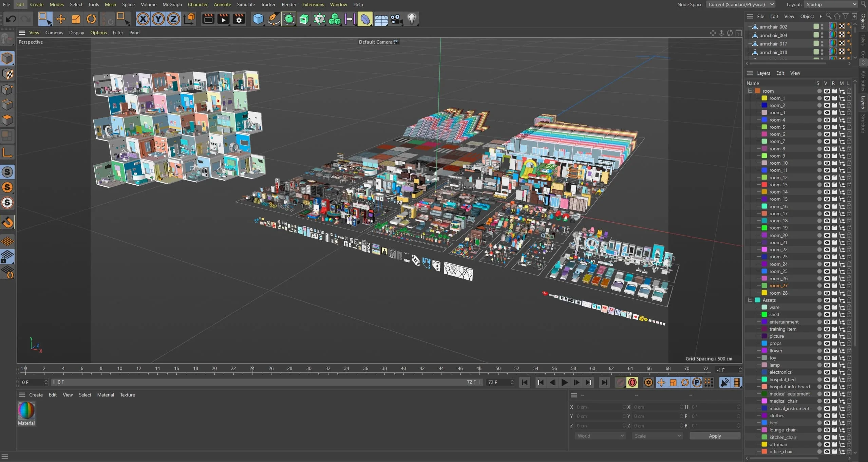Go to end of animation
868x462 pixels.
pos(604,383)
